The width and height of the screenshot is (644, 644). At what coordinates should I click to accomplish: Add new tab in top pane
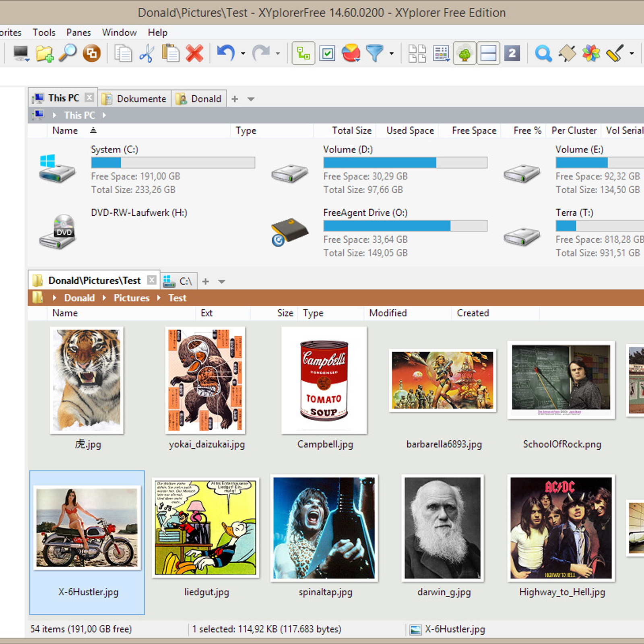235,99
